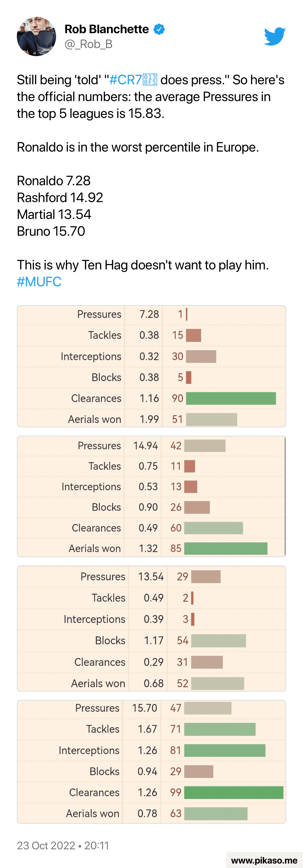Click the blue verified badge

(159, 29)
